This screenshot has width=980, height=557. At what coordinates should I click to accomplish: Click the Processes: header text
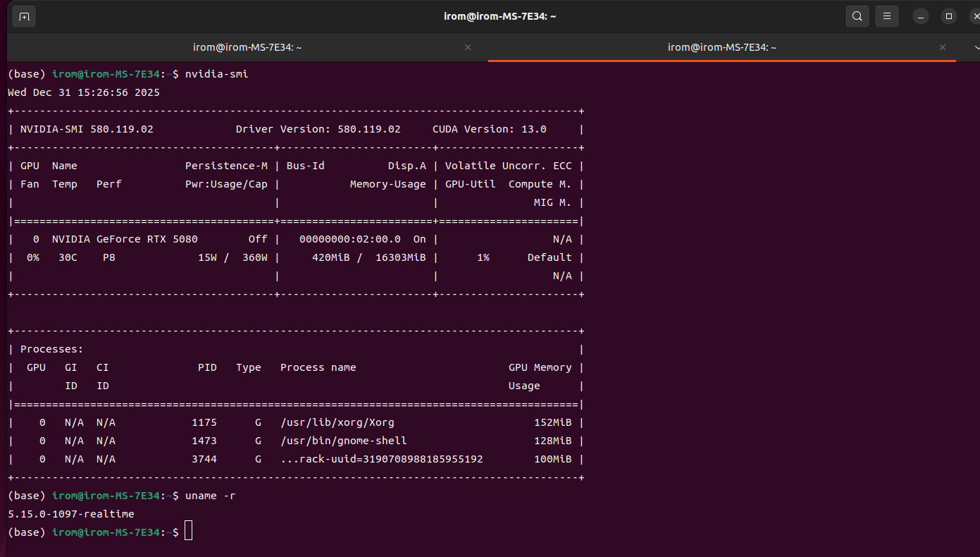click(x=52, y=349)
